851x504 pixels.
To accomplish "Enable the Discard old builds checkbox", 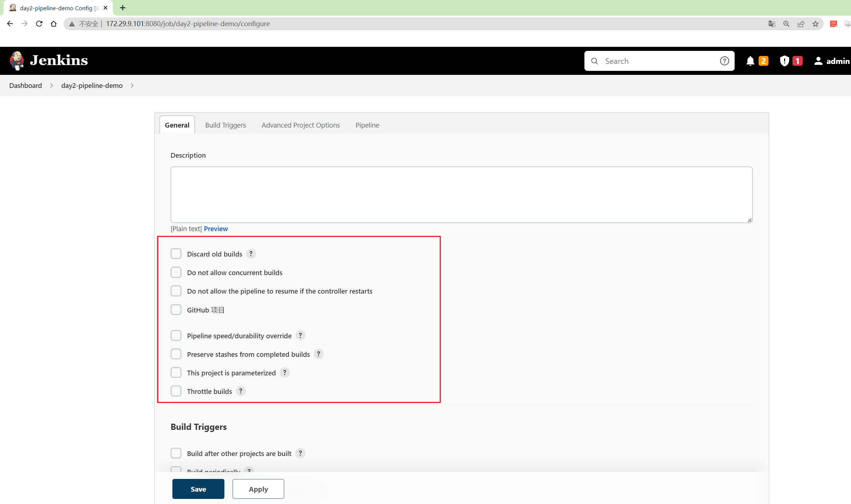I will [x=176, y=254].
